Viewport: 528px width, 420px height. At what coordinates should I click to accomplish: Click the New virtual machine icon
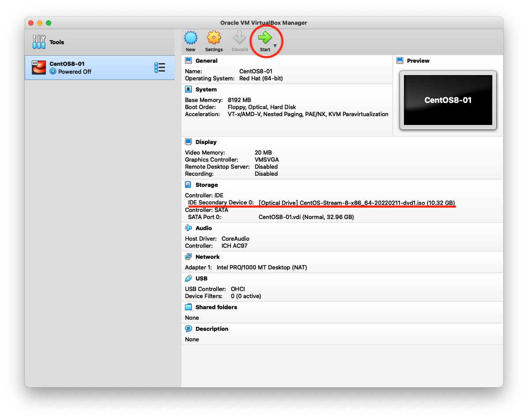click(191, 38)
